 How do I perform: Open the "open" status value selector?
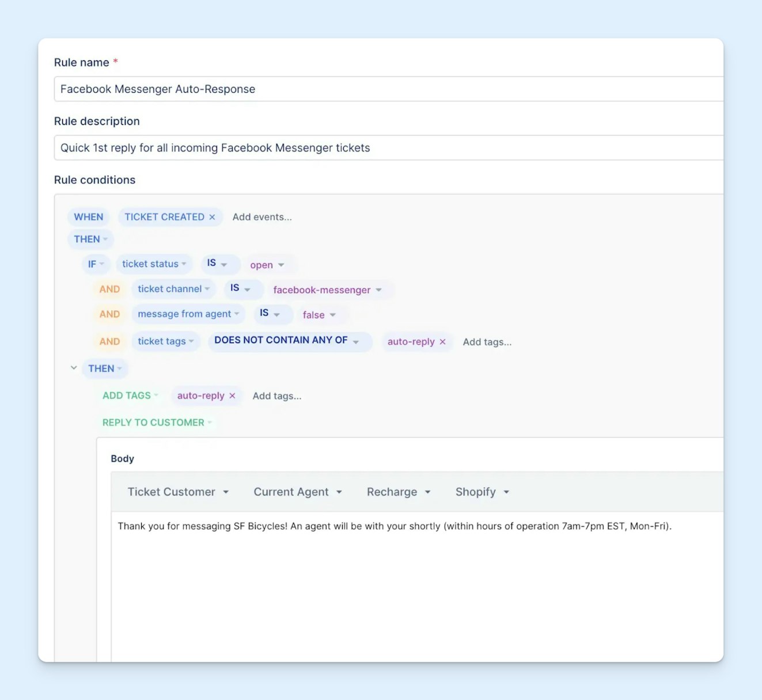tap(266, 264)
